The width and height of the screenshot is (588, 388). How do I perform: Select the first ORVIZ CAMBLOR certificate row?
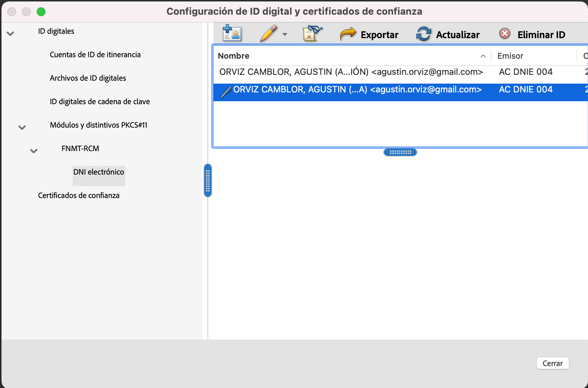click(x=351, y=72)
